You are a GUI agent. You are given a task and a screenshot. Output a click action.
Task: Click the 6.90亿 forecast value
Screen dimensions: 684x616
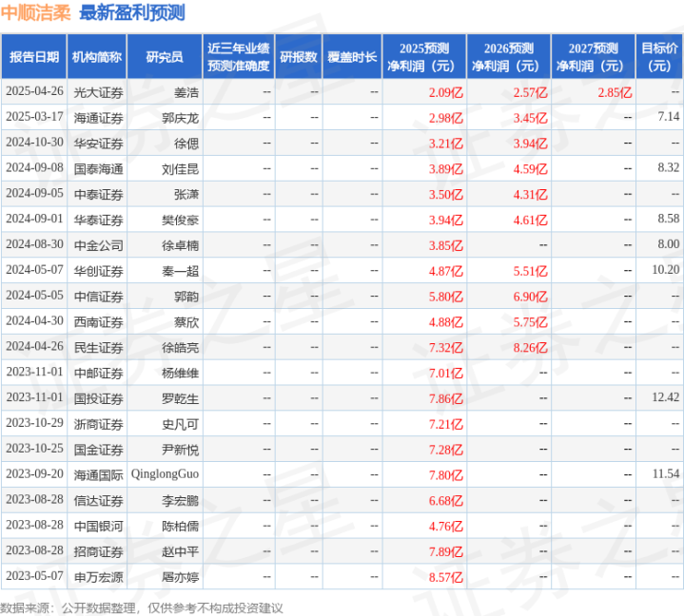pos(531,297)
